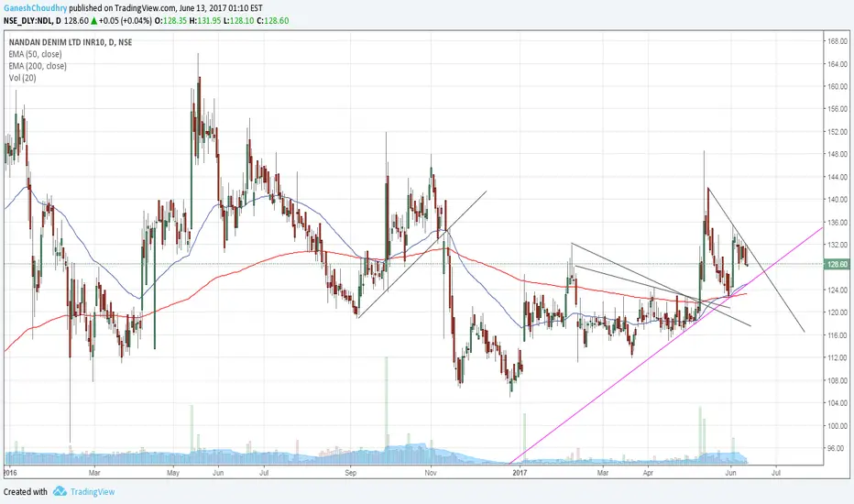This screenshot has width=854, height=504.
Task: Click the TradingView logo icon
Action: (x=60, y=491)
